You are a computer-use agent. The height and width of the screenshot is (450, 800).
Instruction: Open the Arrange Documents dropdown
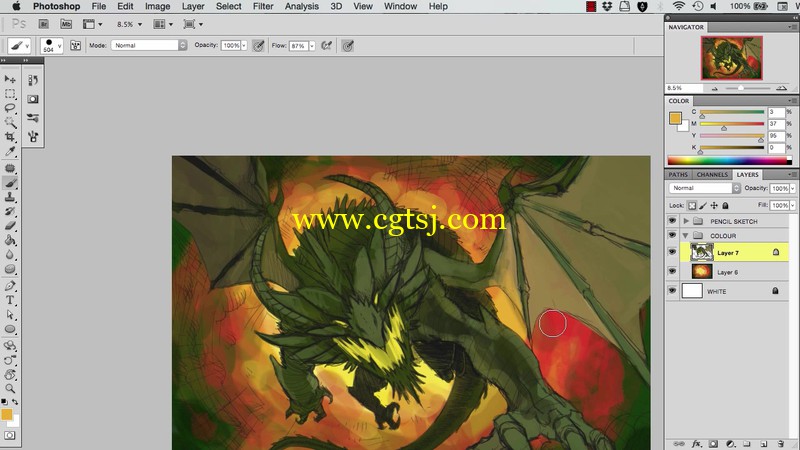click(164, 24)
